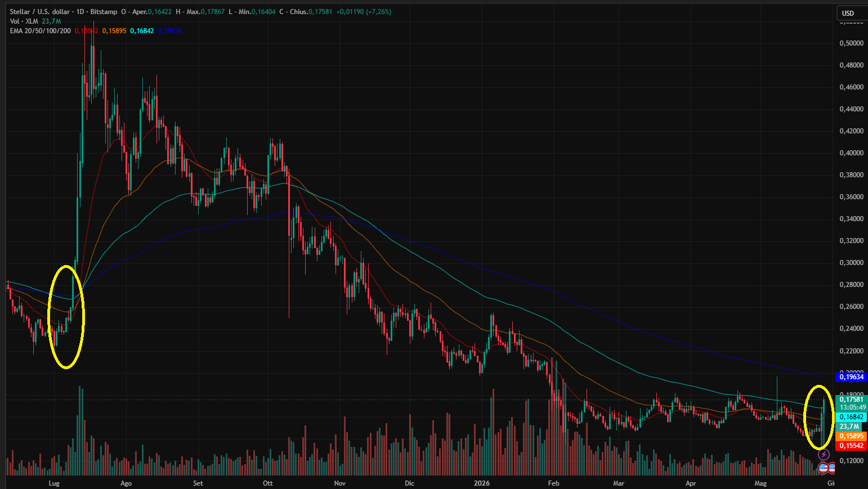This screenshot has height=489, width=868.
Task: Click the left yellow ellipse drawing
Action: pyautogui.click(x=66, y=317)
